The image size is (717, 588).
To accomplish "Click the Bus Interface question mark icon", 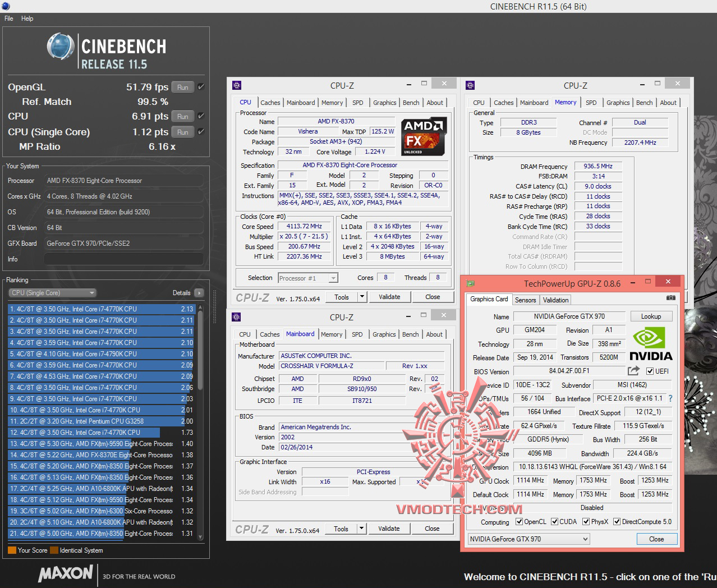I will [670, 398].
